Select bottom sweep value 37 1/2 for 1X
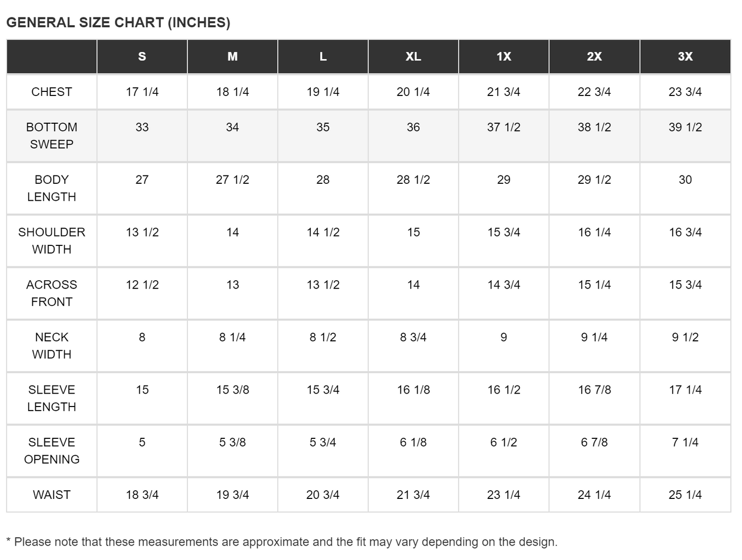 tap(504, 127)
